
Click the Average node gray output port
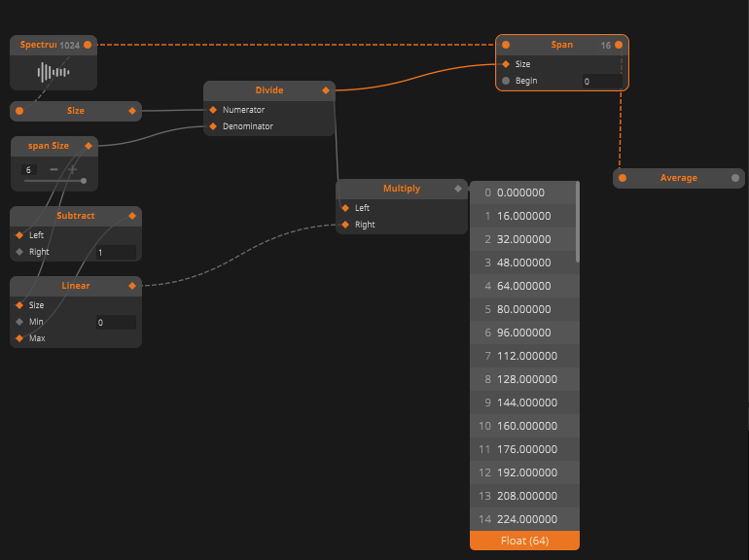pos(735,178)
